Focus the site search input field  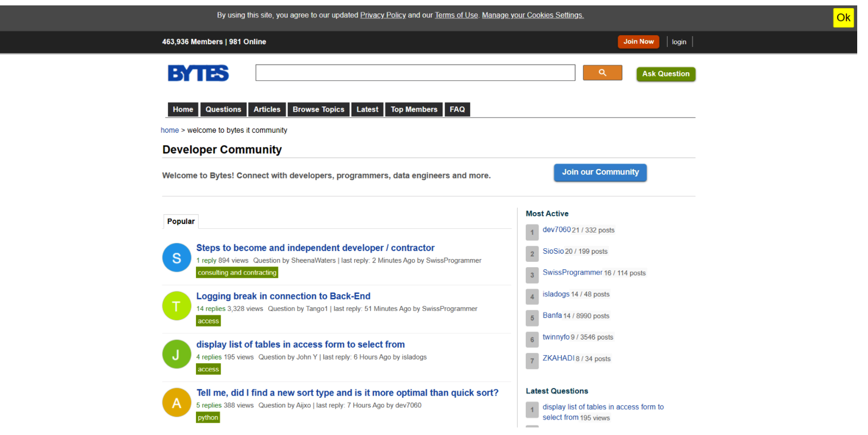(x=415, y=73)
